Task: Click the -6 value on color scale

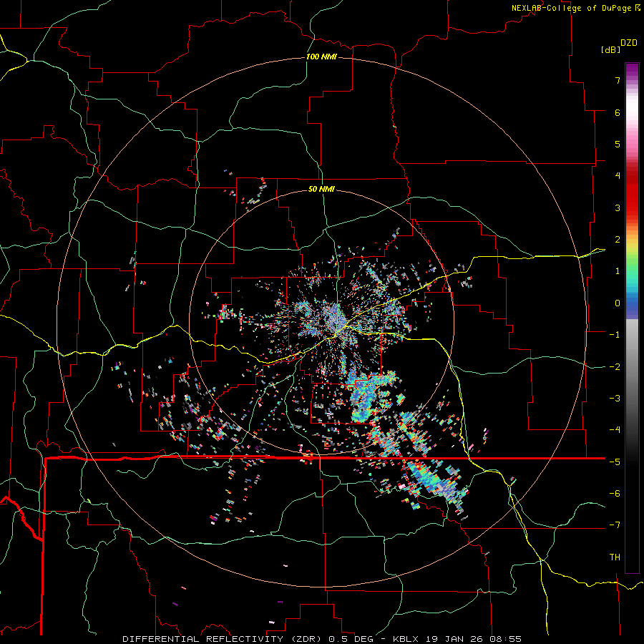Action: click(x=615, y=494)
